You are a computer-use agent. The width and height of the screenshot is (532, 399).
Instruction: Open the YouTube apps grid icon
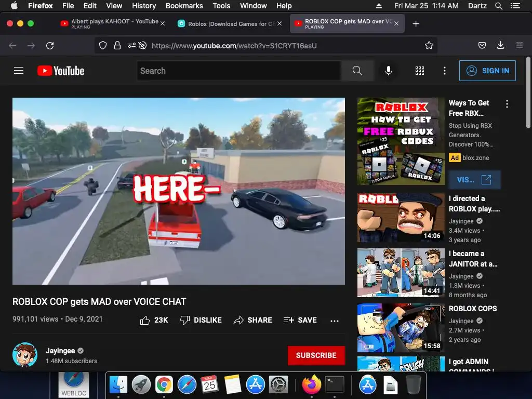click(420, 71)
